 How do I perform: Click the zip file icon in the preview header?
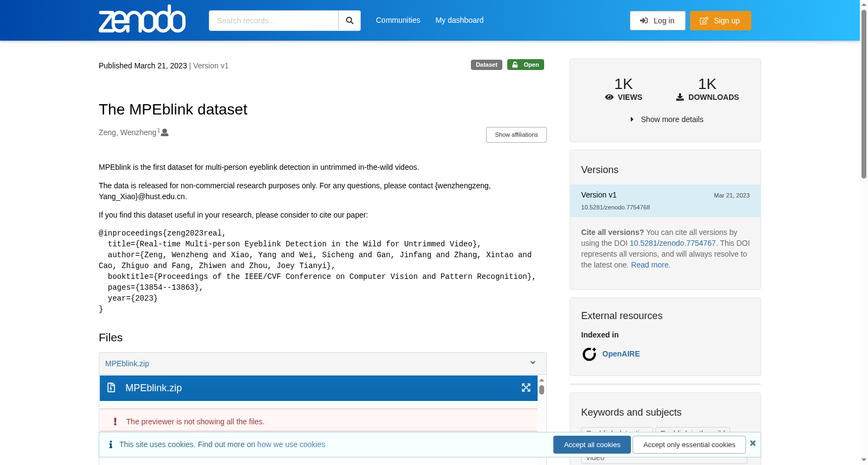coord(111,387)
